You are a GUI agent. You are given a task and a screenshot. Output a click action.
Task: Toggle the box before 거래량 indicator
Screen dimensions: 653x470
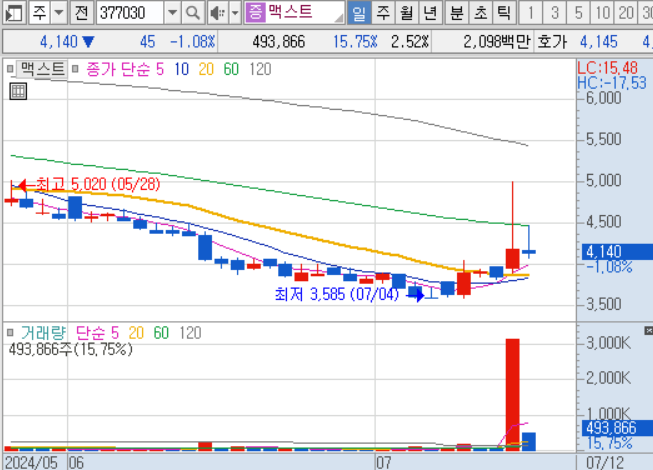click(x=10, y=333)
